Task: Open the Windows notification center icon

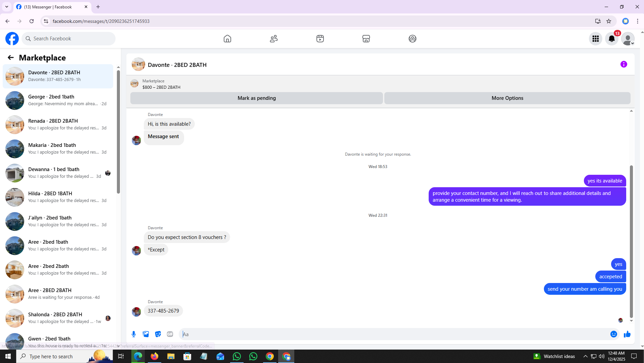Action: click(634, 356)
